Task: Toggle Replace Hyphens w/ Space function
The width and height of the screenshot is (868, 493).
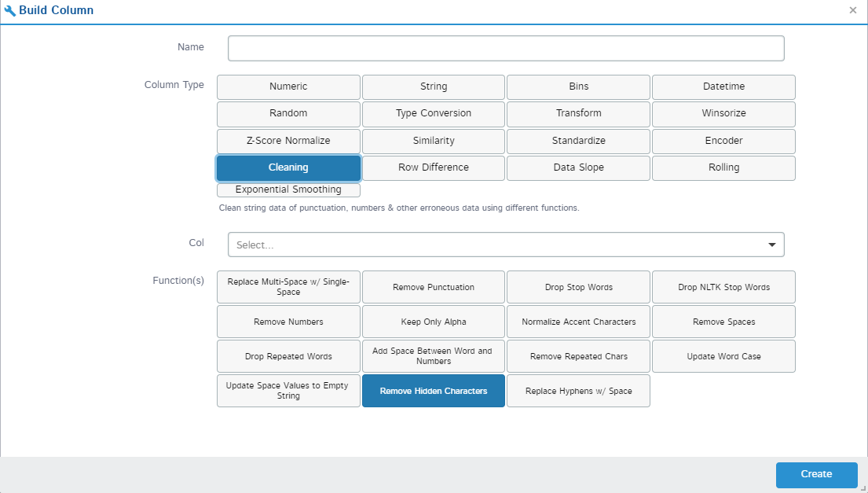Action: 578,391
